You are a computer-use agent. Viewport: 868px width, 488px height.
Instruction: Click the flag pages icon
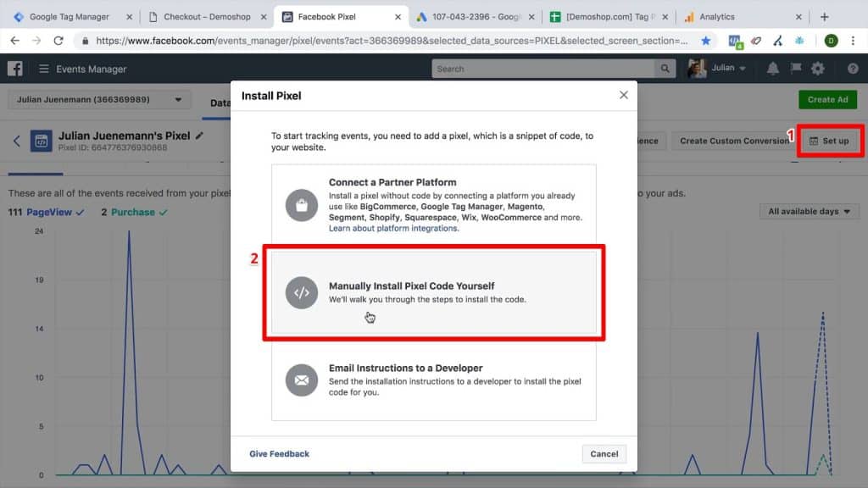pyautogui.click(x=795, y=68)
